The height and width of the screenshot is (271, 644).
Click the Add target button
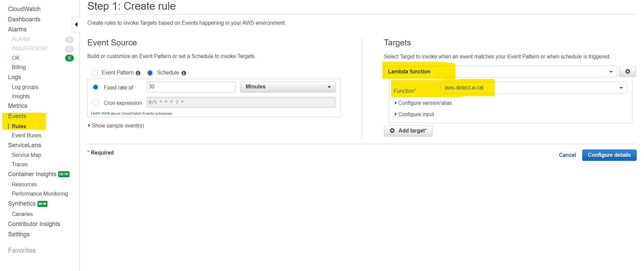coord(408,131)
